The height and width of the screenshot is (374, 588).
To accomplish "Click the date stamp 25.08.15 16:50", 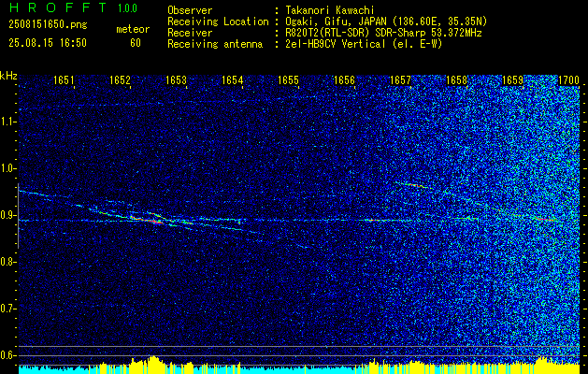I will pos(48,43).
